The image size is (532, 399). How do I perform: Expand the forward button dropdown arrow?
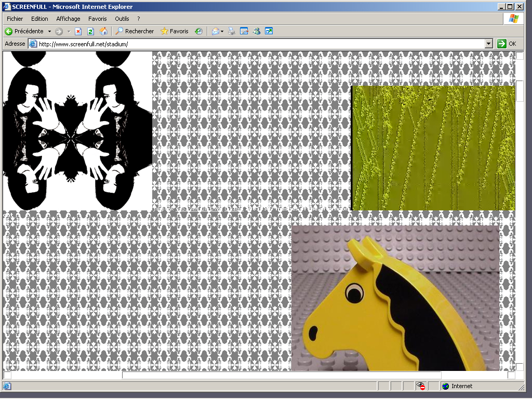(x=69, y=31)
